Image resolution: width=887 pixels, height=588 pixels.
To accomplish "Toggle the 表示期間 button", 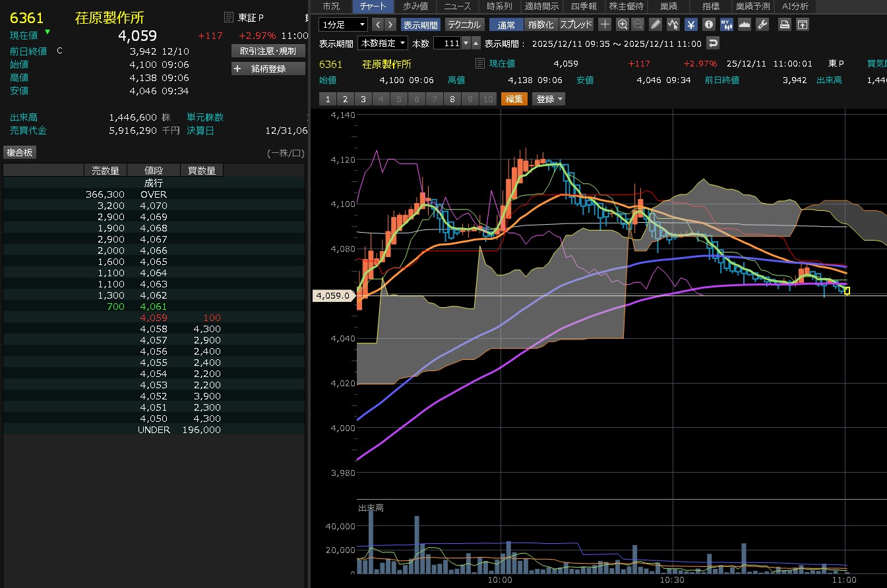I will pos(421,24).
